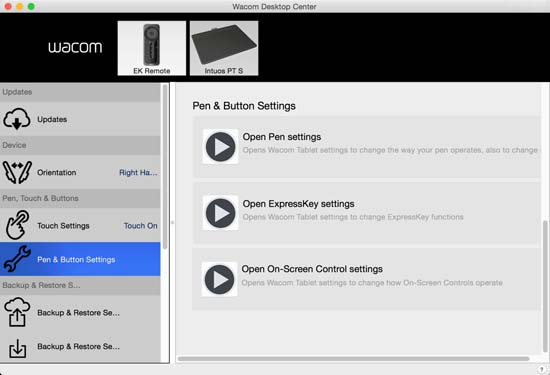Click Open On-Screen Control settings title

pos(312,269)
